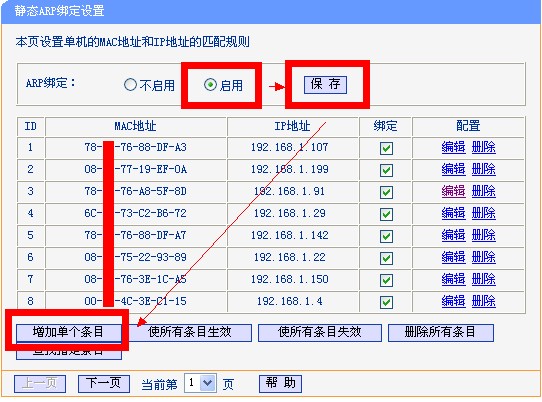This screenshot has width=542, height=402.
Task: Toggle bind checkbox for 192.168.1.91
Action: tap(386, 192)
